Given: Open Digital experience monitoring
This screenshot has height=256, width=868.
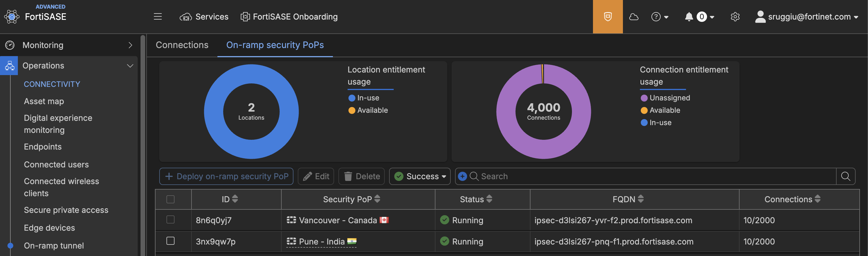Looking at the screenshot, I should click(58, 124).
